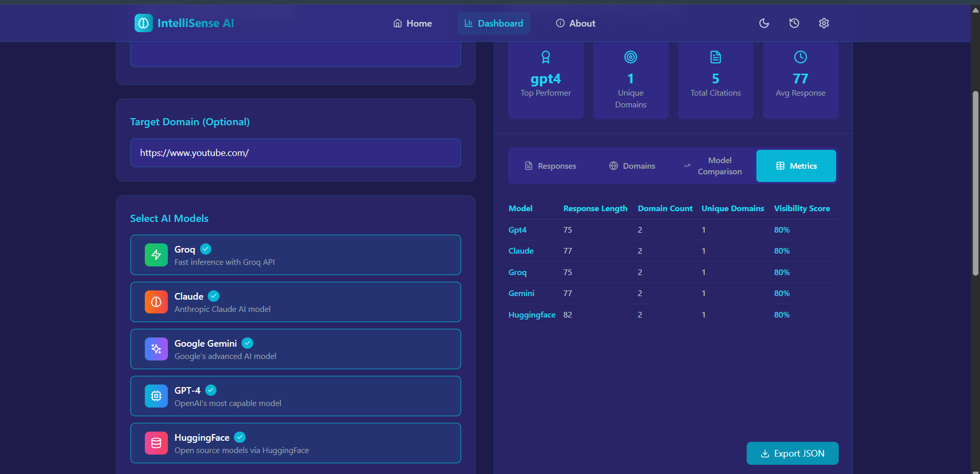980x474 pixels.
Task: Click the globe icon in Domains tab
Action: tap(614, 166)
